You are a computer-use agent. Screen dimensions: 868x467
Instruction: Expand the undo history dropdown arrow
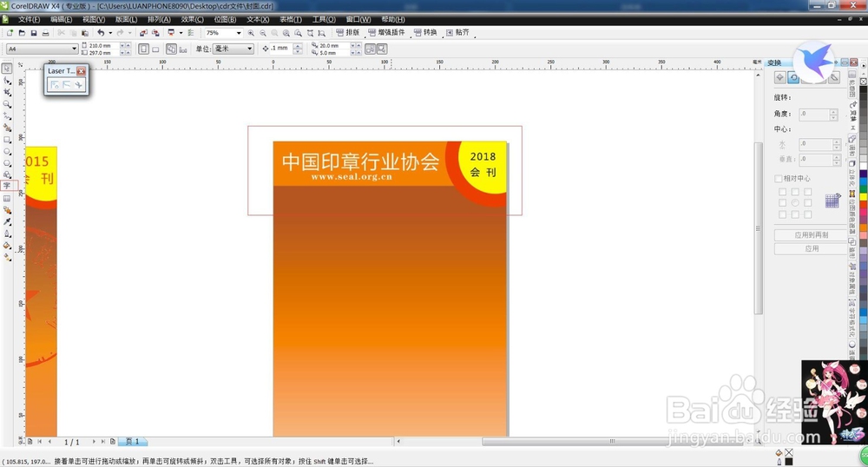click(x=109, y=33)
